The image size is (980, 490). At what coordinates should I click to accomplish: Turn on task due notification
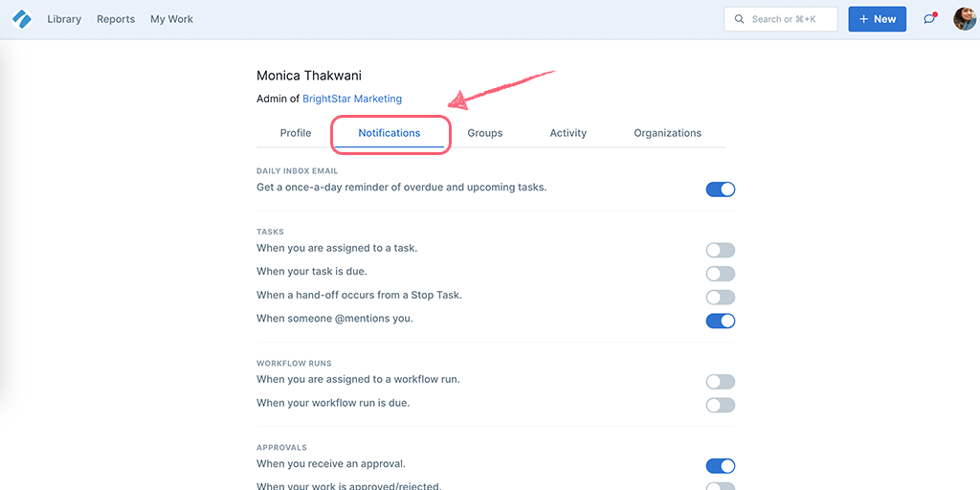721,274
